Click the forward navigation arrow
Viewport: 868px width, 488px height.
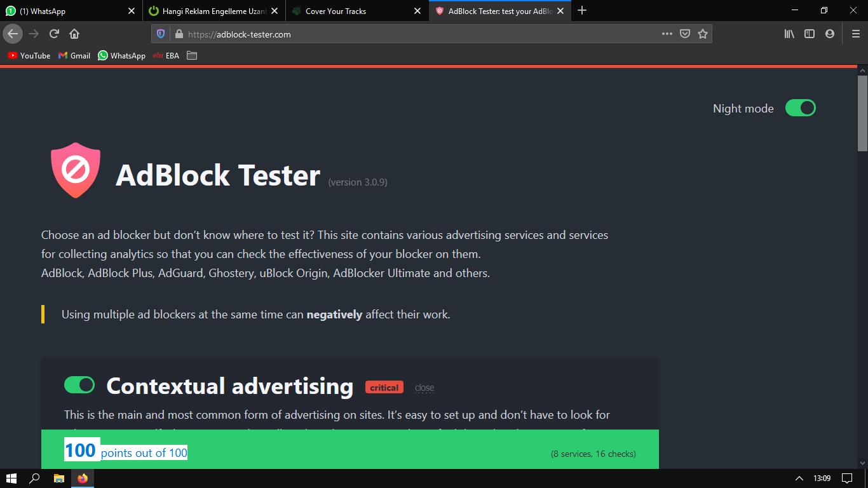(34, 34)
